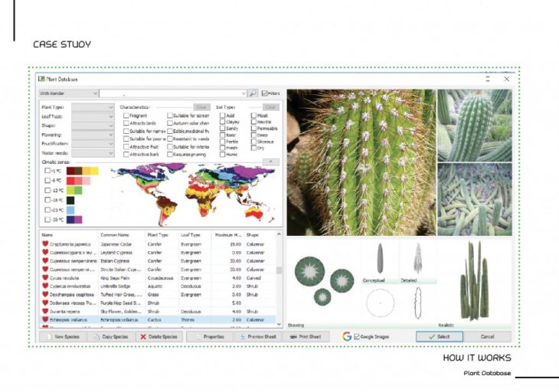Expand the With Render dropdown
The height and width of the screenshot is (392, 559).
click(x=95, y=93)
